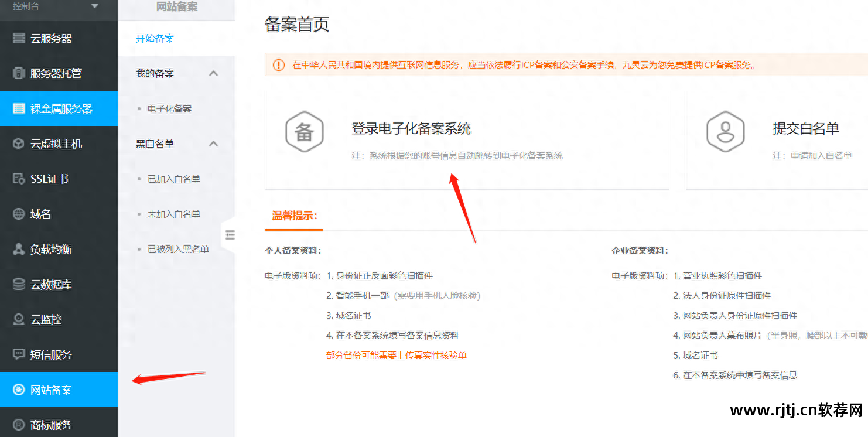868x437 pixels.
Task: Go to SSL证书 menu item
Action: pos(59,179)
